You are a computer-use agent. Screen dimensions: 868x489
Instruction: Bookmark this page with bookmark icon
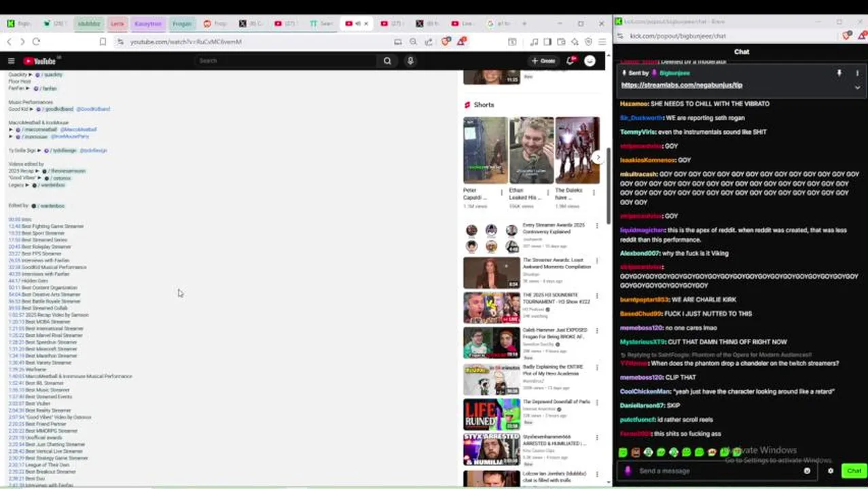pos(103,41)
